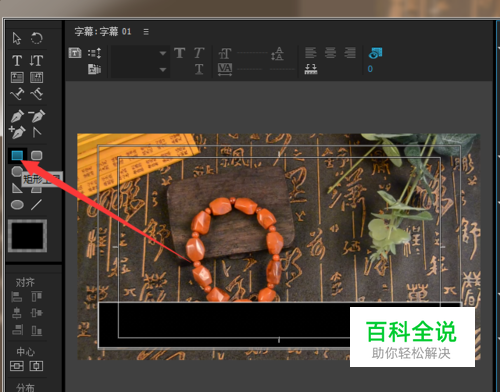Image resolution: width=500 pixels, height=392 pixels.
Task: Open the font family dropdown
Action: coord(139,53)
